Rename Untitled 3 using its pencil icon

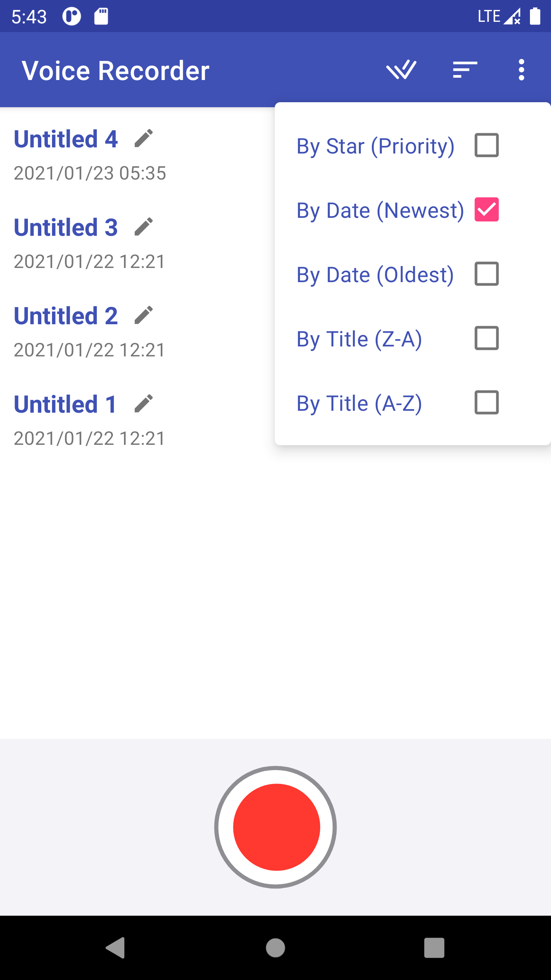tap(144, 227)
